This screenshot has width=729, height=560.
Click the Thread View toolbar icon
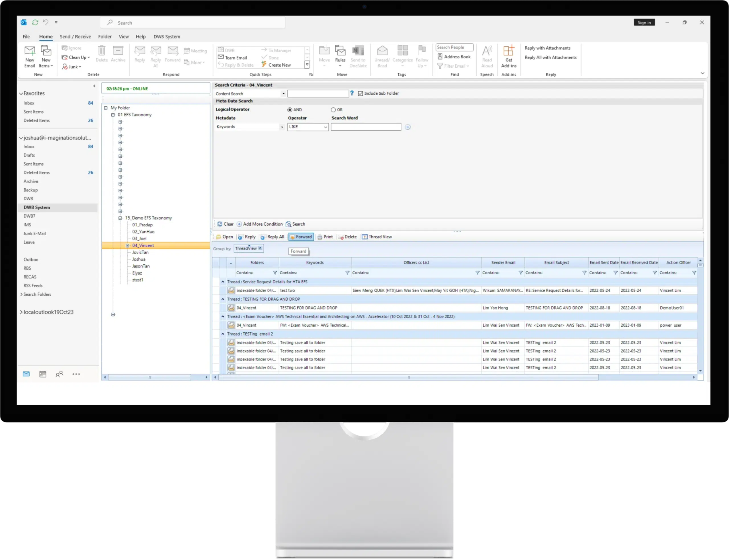click(365, 237)
